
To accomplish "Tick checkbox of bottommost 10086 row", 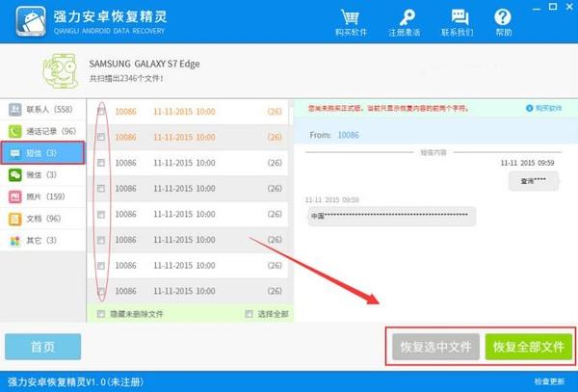I will click(x=101, y=291).
